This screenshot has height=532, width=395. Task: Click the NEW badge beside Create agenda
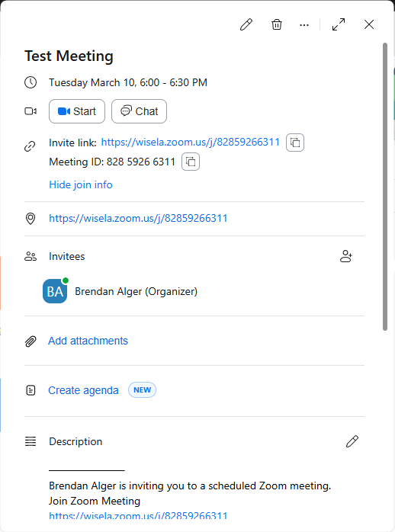(142, 389)
